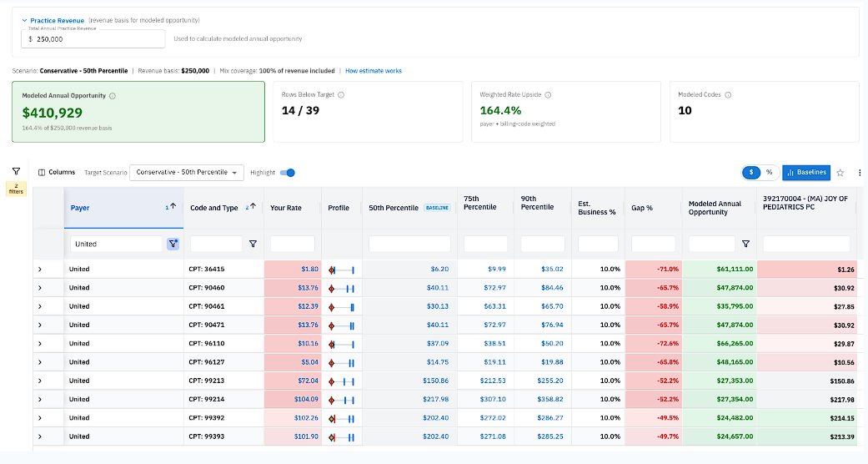Viewport: 868px width, 464px height.
Task: Open the Target Scenario dropdown
Action: click(x=187, y=173)
